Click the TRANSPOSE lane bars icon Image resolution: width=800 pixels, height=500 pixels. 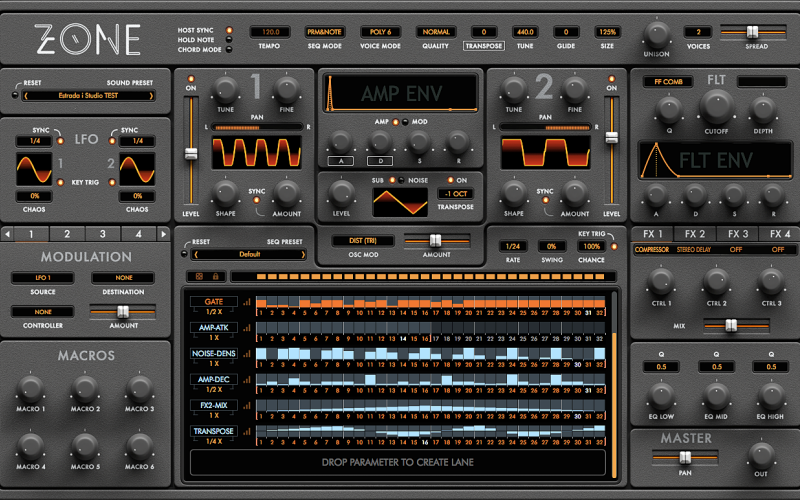click(x=247, y=431)
